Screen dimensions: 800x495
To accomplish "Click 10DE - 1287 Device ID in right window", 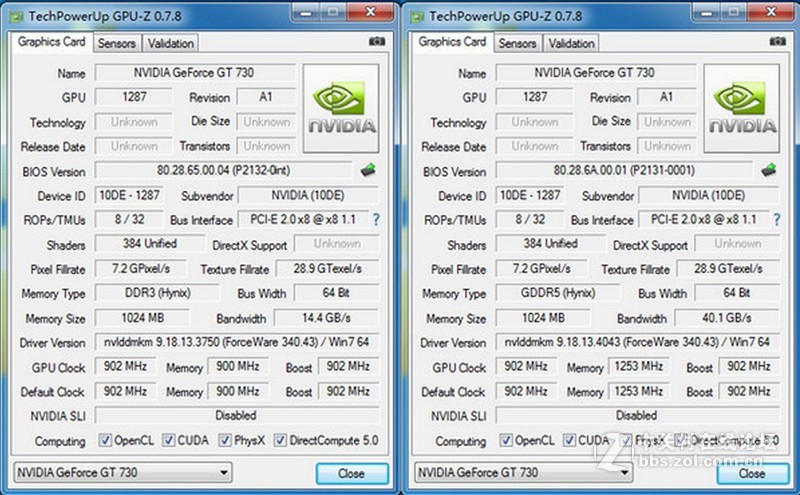I will pyautogui.click(x=530, y=195).
